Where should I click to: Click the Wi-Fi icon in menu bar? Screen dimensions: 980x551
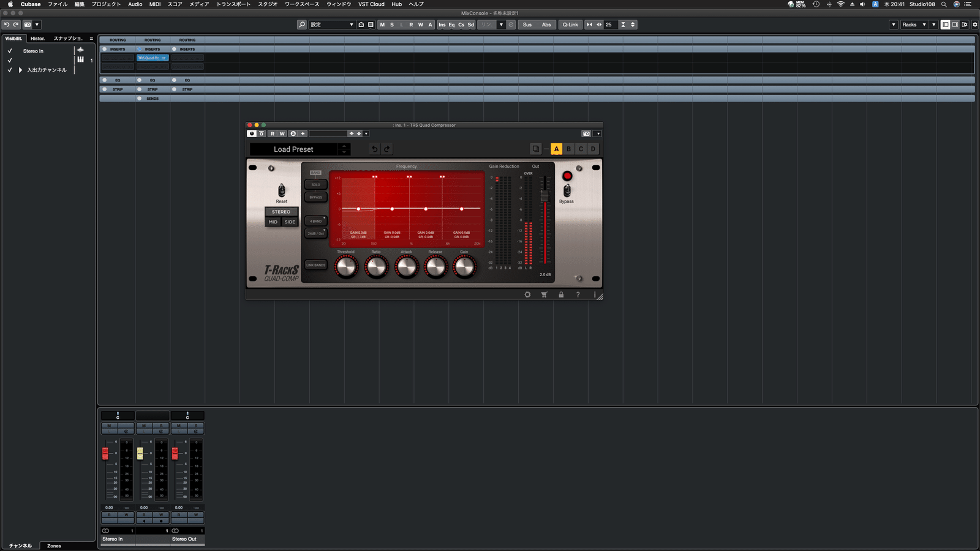pos(841,4)
